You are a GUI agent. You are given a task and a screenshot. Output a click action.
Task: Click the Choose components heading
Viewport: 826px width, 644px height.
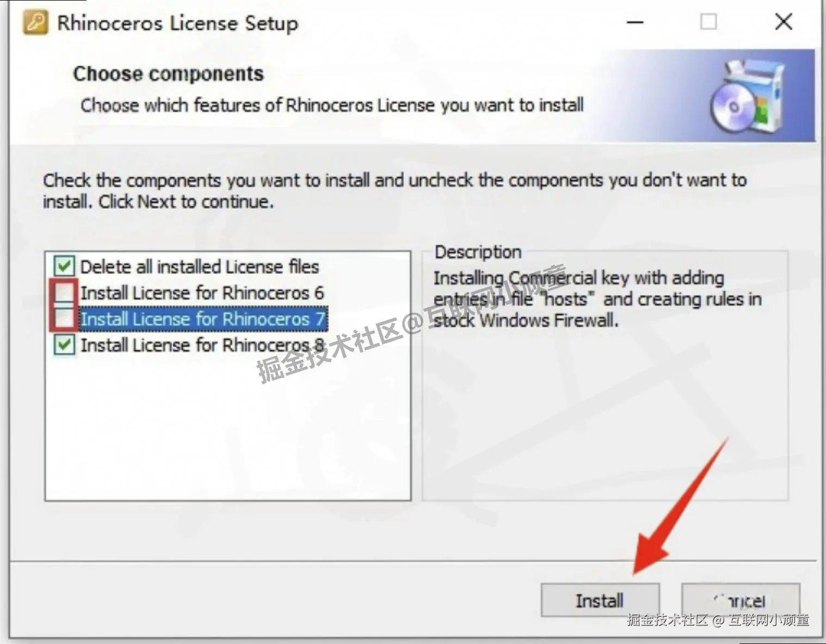coord(169,74)
